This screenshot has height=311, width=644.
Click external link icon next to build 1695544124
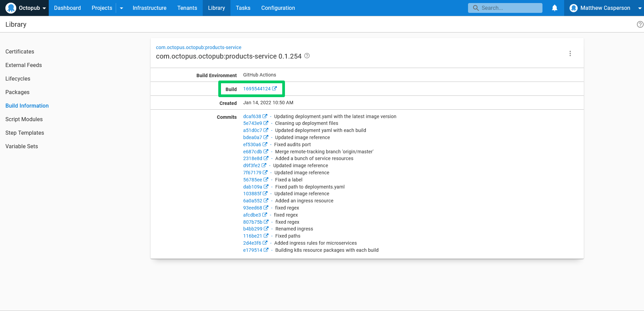point(274,89)
